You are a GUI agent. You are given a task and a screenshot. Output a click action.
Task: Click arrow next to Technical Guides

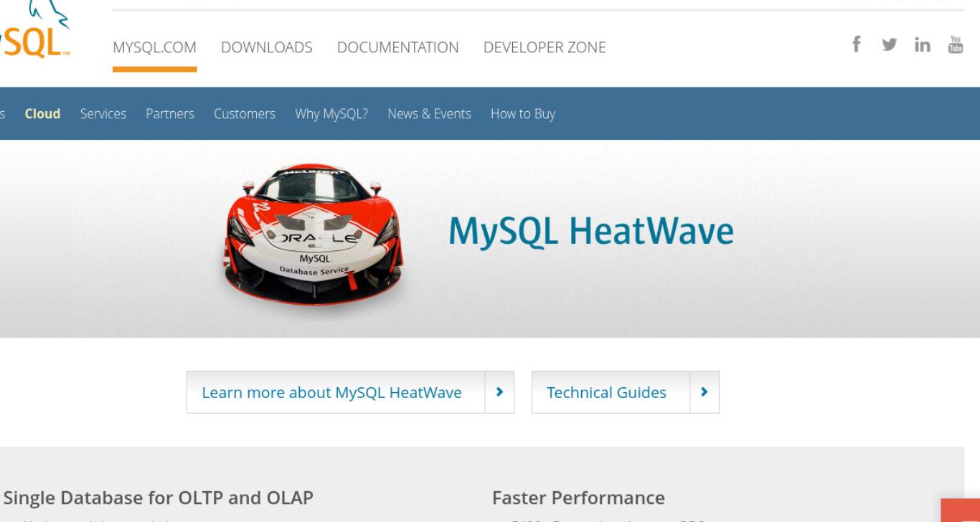pyautogui.click(x=705, y=392)
